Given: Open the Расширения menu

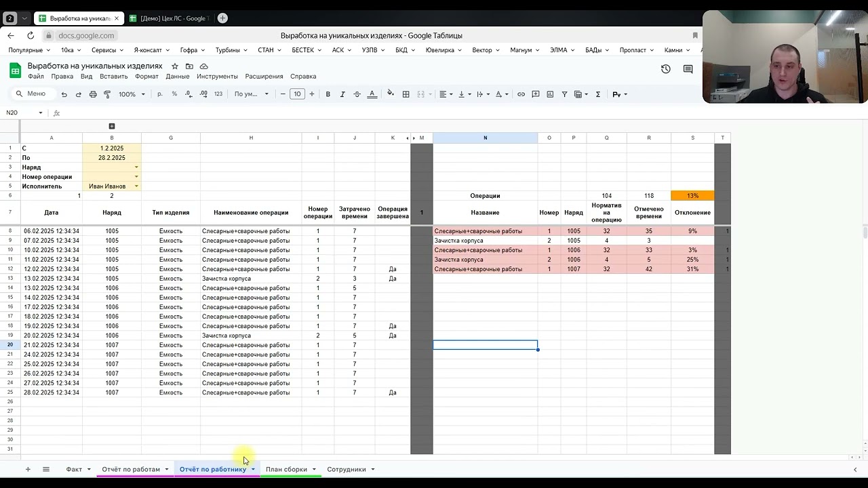Looking at the screenshot, I should pyautogui.click(x=264, y=77).
